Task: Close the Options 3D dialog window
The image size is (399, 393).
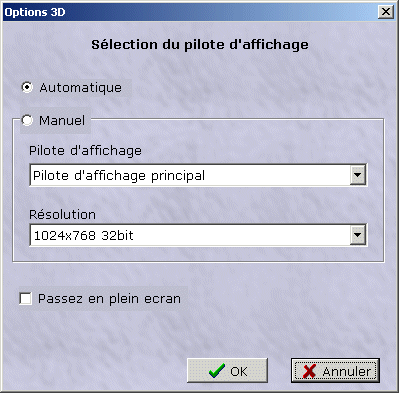Action: [386, 12]
